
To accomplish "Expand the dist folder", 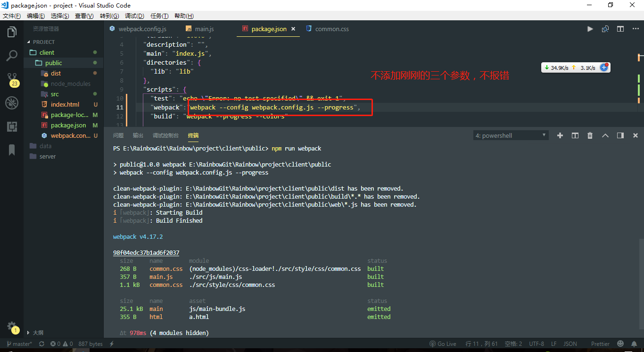I will pyautogui.click(x=64, y=73).
